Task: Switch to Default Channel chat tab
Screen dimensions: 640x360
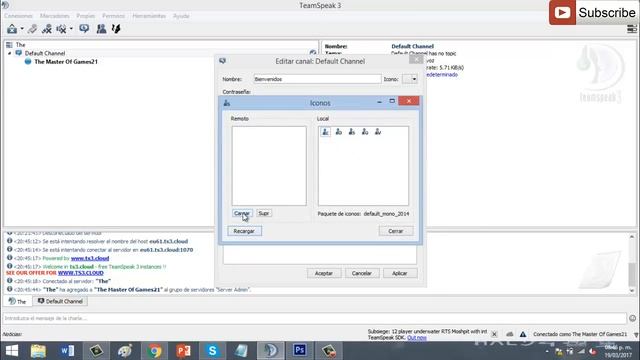Action: [x=60, y=301]
